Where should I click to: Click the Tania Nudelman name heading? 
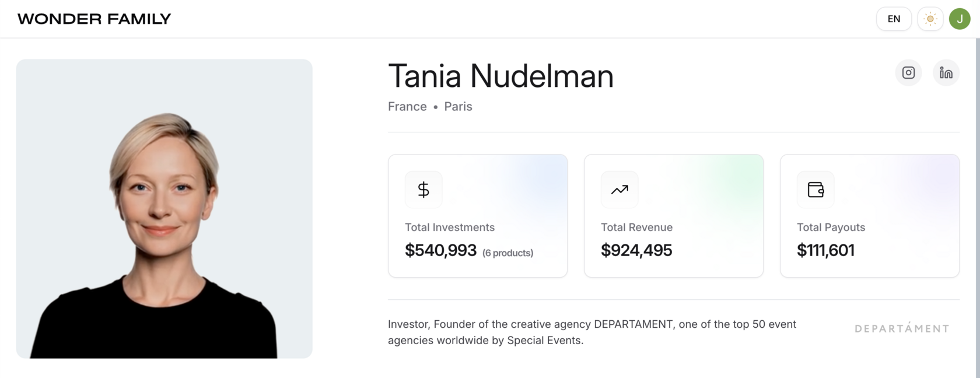501,76
